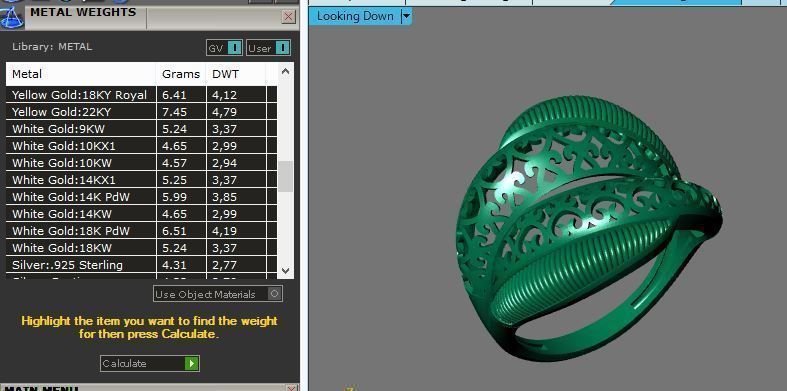Viewport: 787px width, 391px height.
Task: Click the Calculate button
Action: coord(150,363)
